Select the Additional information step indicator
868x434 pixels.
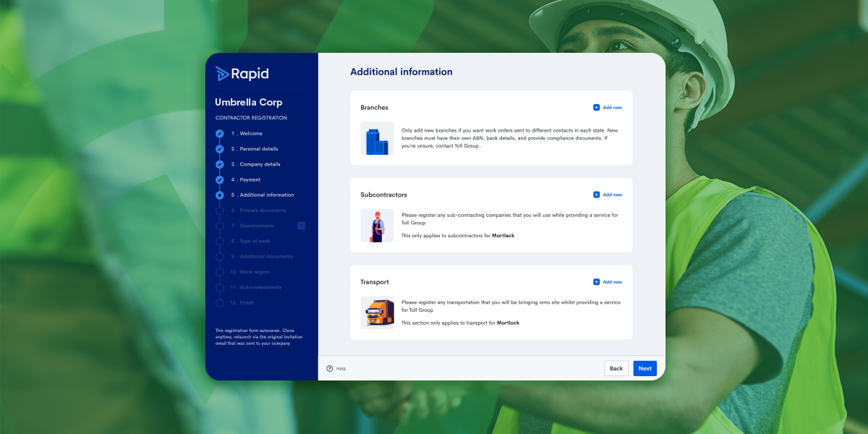219,195
